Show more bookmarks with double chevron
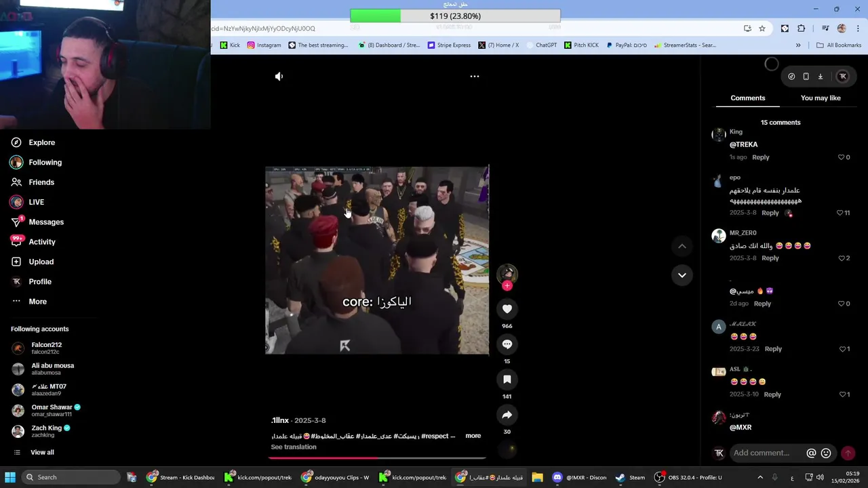This screenshot has height=488, width=868. click(798, 45)
